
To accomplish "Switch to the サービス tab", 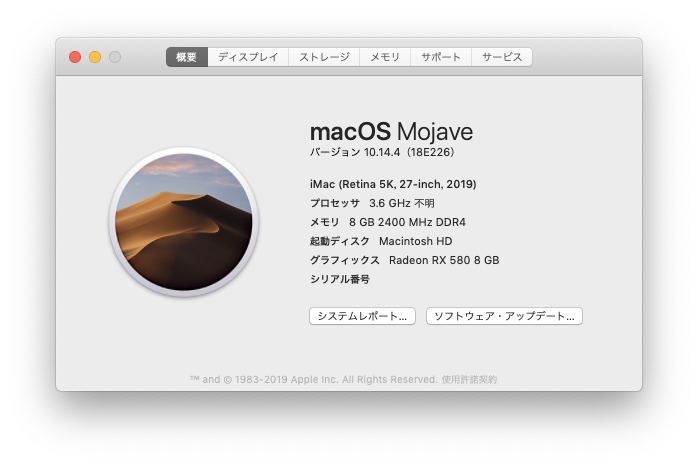I will [x=502, y=57].
